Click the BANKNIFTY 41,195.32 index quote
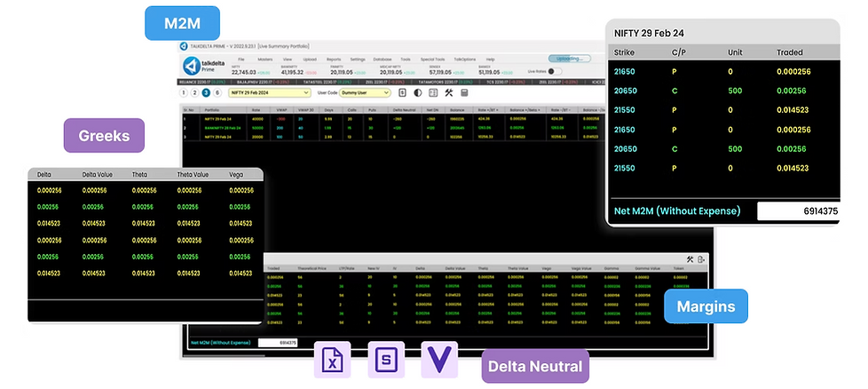868x389 pixels. point(299,70)
